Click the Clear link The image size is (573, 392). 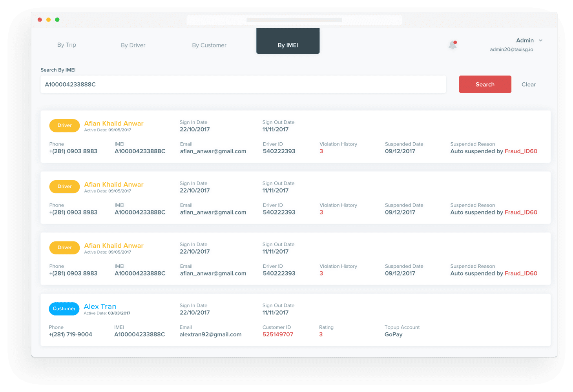(x=529, y=84)
